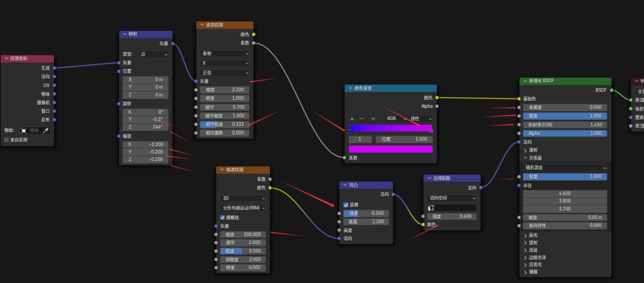This screenshot has height=283, width=644.
Task: Open the 正弦 wave profile dropdown
Action: click(x=224, y=72)
